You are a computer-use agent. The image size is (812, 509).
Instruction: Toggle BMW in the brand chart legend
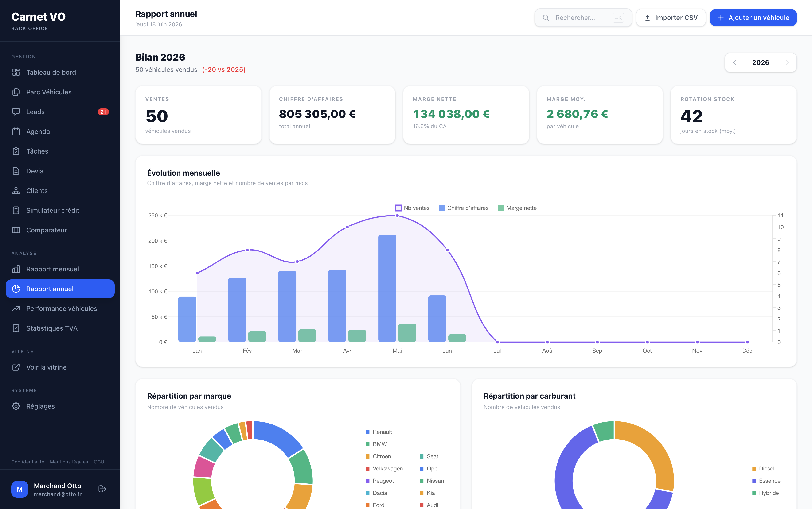pos(377,444)
